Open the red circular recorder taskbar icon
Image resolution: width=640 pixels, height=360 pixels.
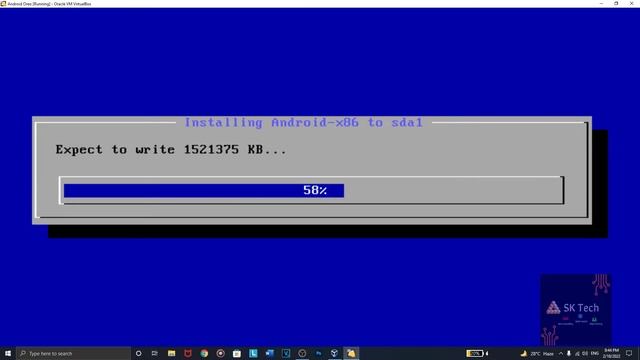pyautogui.click(x=220, y=353)
